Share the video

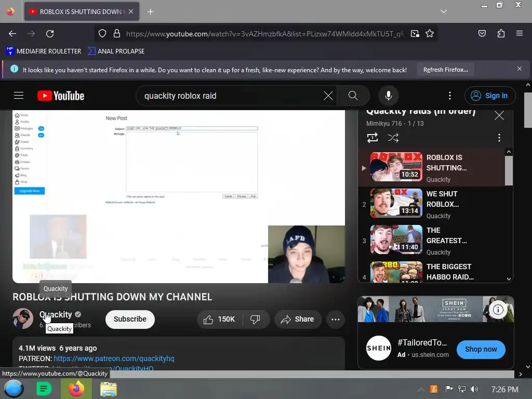pos(298,320)
